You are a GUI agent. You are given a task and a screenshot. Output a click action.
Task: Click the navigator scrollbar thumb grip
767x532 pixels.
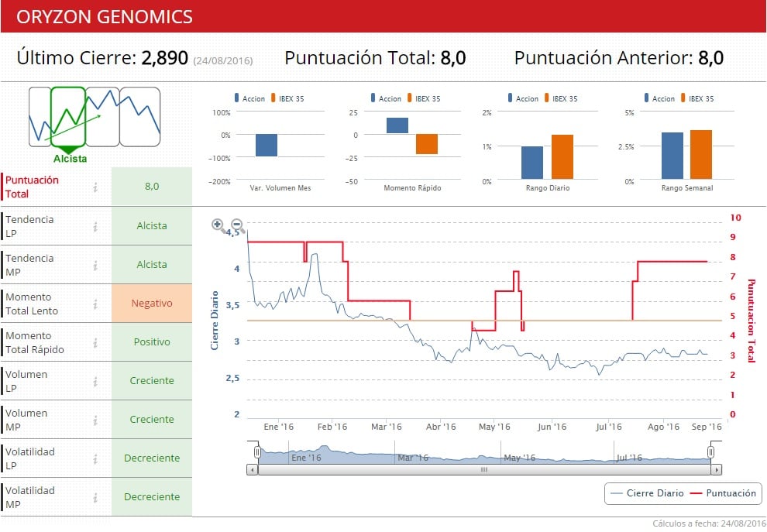pyautogui.click(x=483, y=470)
